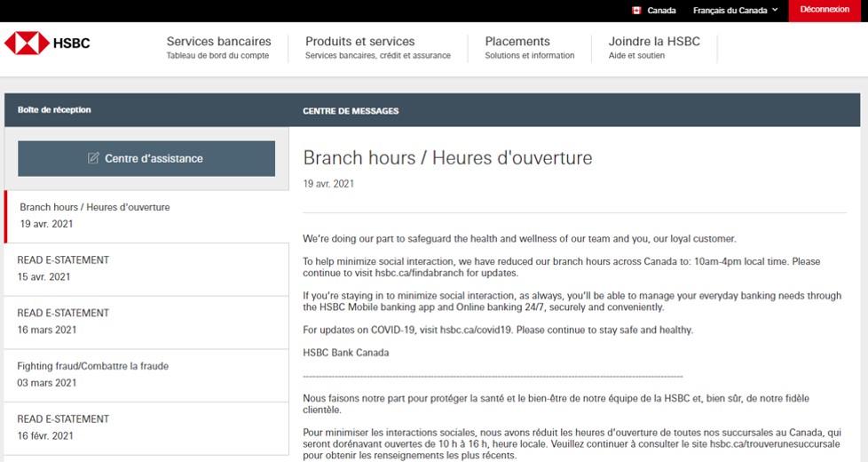Open the Produits et services menu
This screenshot has height=462, width=868.
(x=377, y=48)
